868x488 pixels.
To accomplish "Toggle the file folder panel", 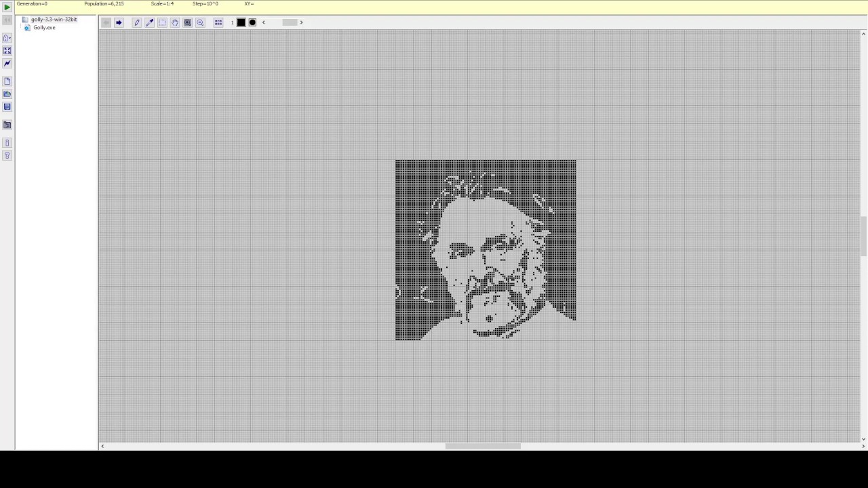I will [7, 125].
